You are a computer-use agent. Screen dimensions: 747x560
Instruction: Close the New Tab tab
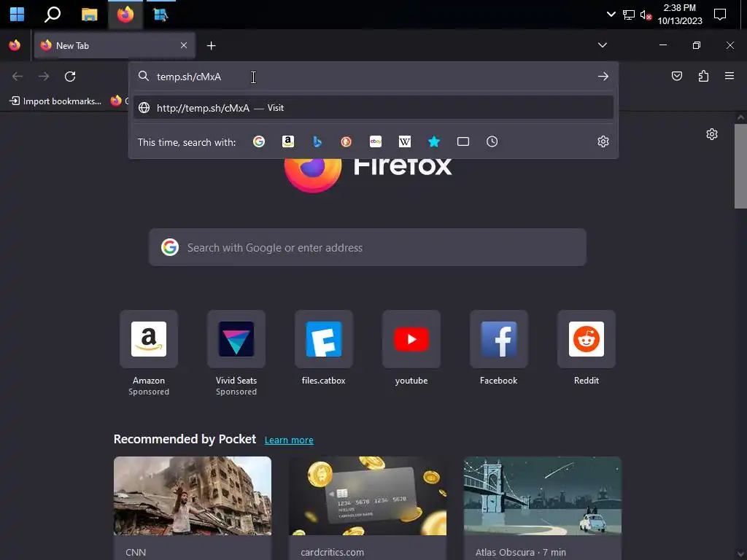[x=184, y=45]
